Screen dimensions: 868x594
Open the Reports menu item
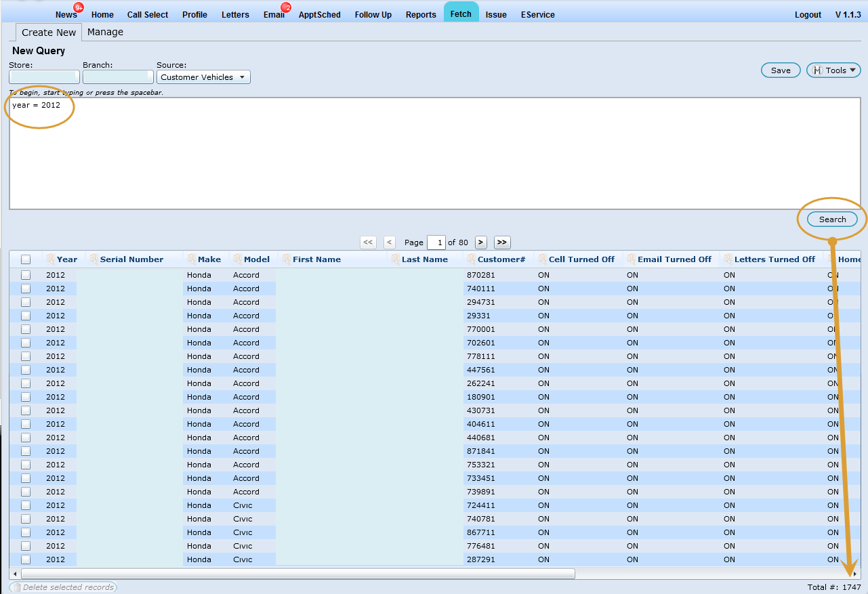point(421,14)
